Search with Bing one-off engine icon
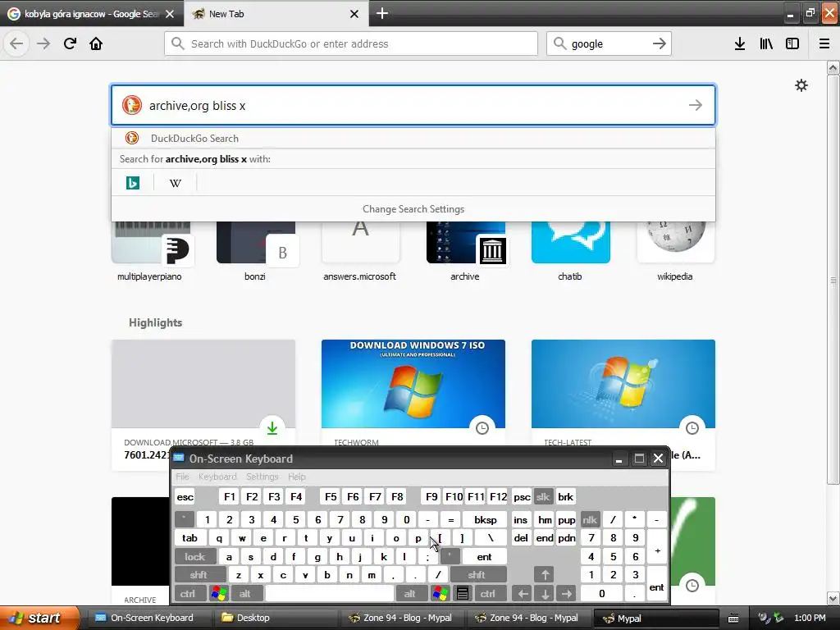 133,183
